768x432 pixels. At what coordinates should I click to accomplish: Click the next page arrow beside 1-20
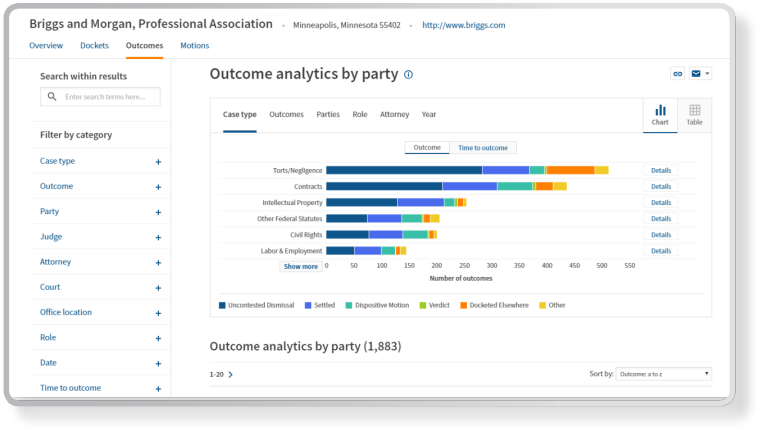tap(231, 375)
